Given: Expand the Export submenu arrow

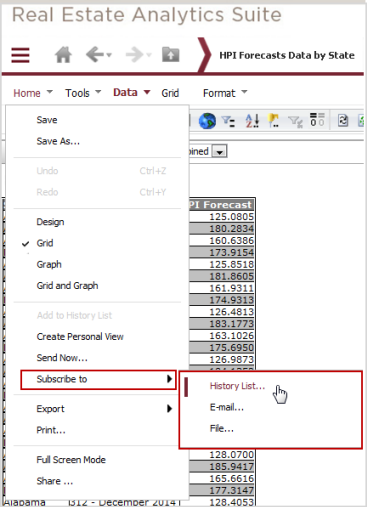Looking at the screenshot, I should (169, 409).
